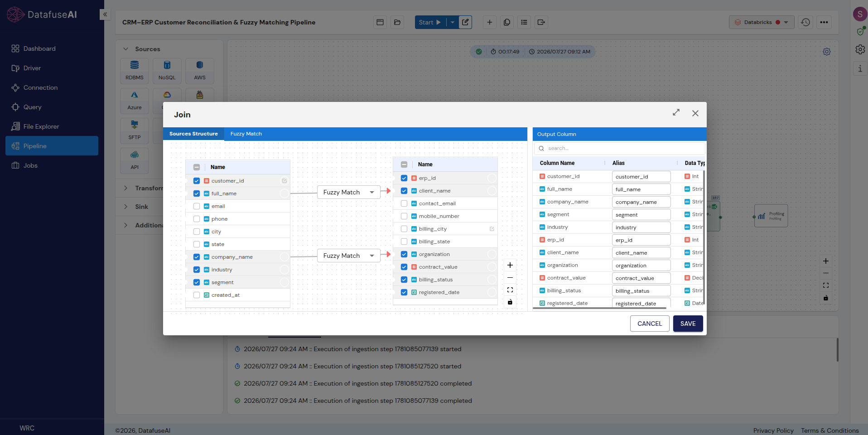Check the contact_email column checkbox
The height and width of the screenshot is (435, 868).
[404, 203]
